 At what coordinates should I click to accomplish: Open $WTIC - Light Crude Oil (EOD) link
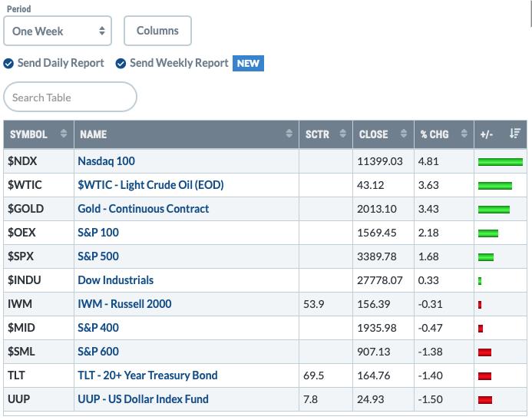click(x=150, y=185)
